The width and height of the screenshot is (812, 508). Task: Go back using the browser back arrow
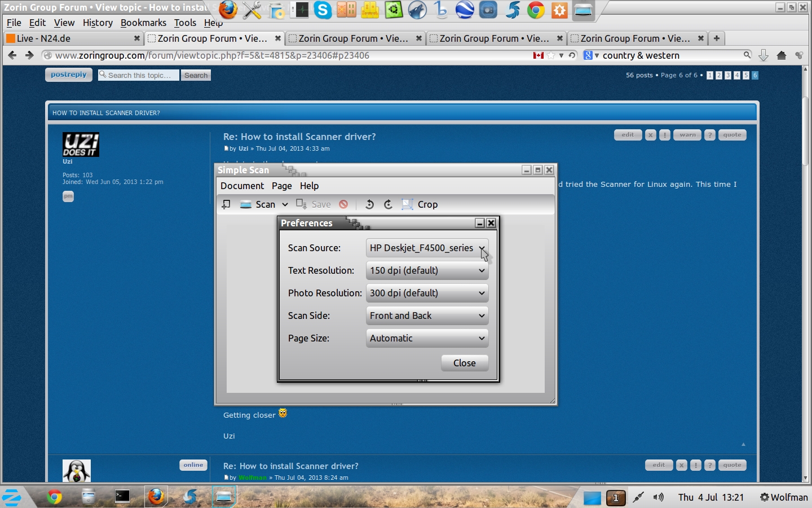click(12, 55)
